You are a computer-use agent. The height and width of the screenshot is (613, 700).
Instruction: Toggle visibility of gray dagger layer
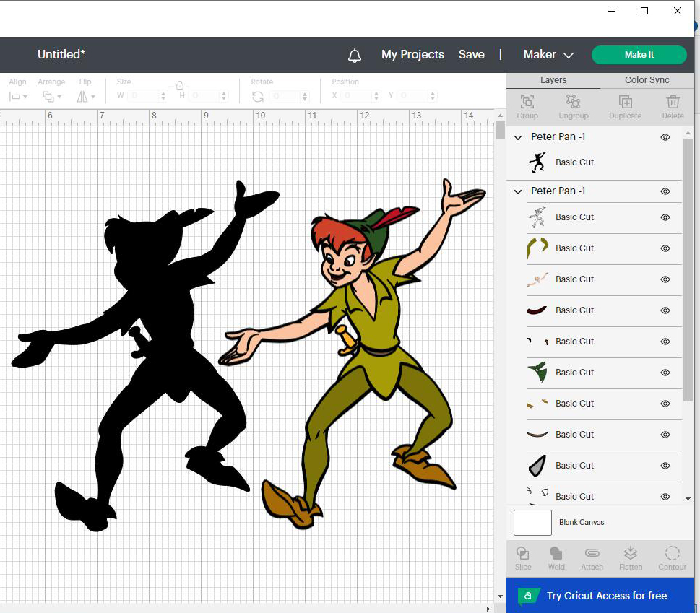pos(665,466)
